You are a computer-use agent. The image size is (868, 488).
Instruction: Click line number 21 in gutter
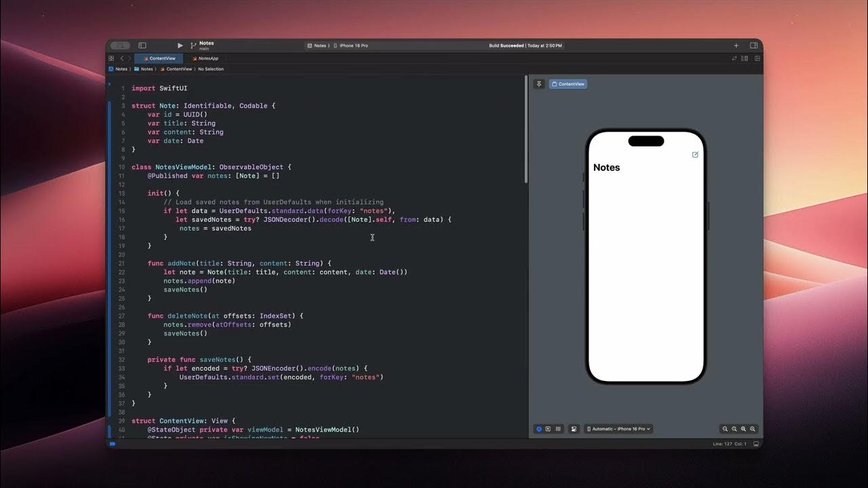121,263
